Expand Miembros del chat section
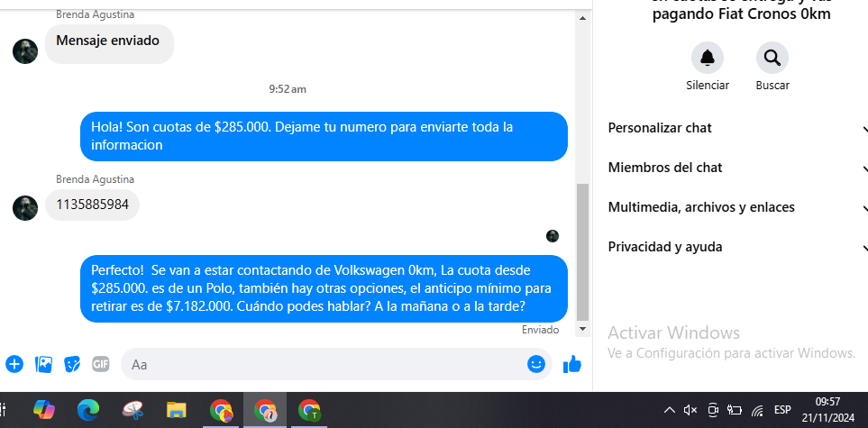868x428 pixels. pyautogui.click(x=737, y=168)
